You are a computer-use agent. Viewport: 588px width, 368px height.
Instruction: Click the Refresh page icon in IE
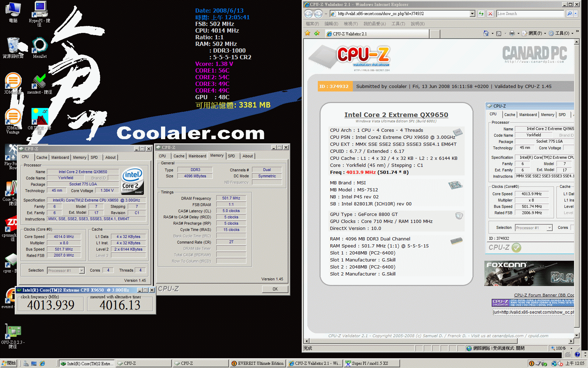(481, 14)
